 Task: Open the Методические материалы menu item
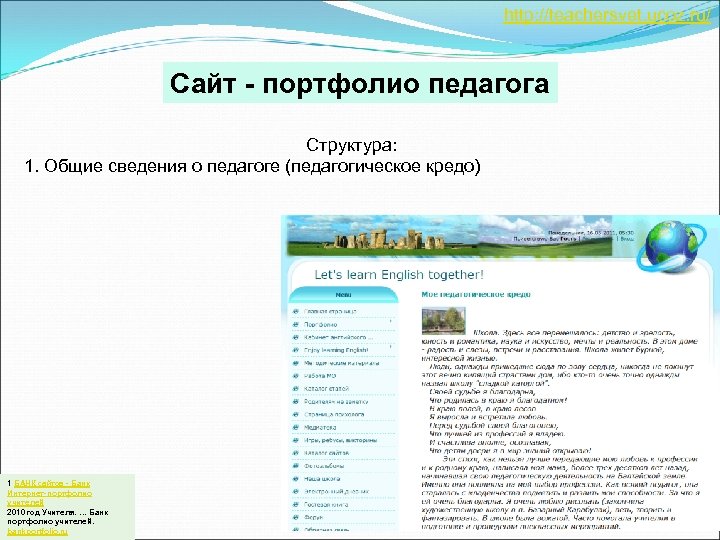[x=341, y=363]
